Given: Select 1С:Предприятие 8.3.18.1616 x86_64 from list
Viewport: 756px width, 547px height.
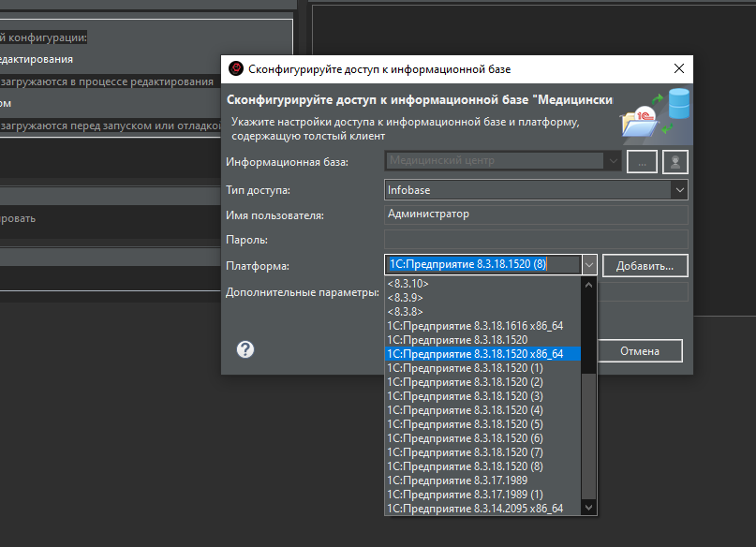Looking at the screenshot, I should pos(468,325).
